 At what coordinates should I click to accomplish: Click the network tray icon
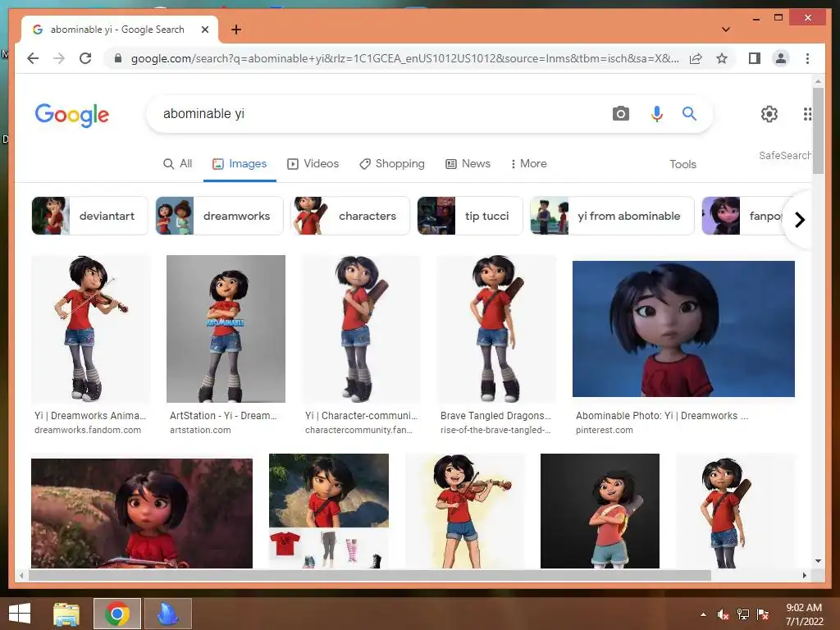click(743, 614)
